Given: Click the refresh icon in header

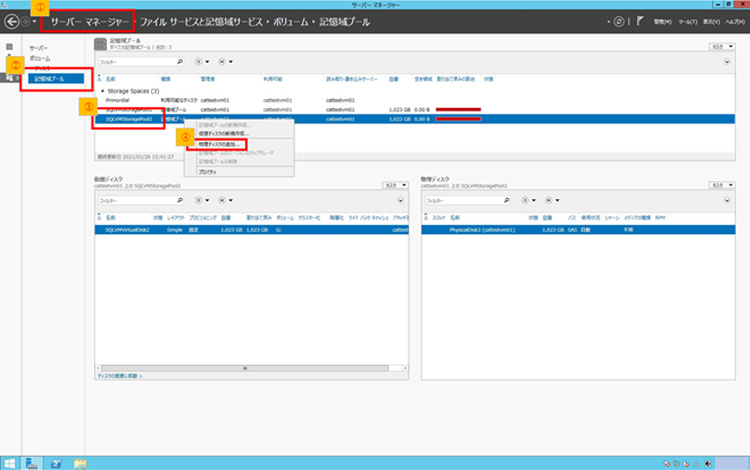Looking at the screenshot, I should click(x=620, y=21).
